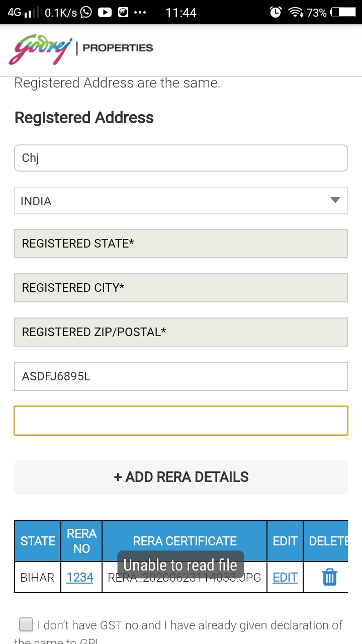
Task: Open the Registered State selector
Action: [x=181, y=244]
